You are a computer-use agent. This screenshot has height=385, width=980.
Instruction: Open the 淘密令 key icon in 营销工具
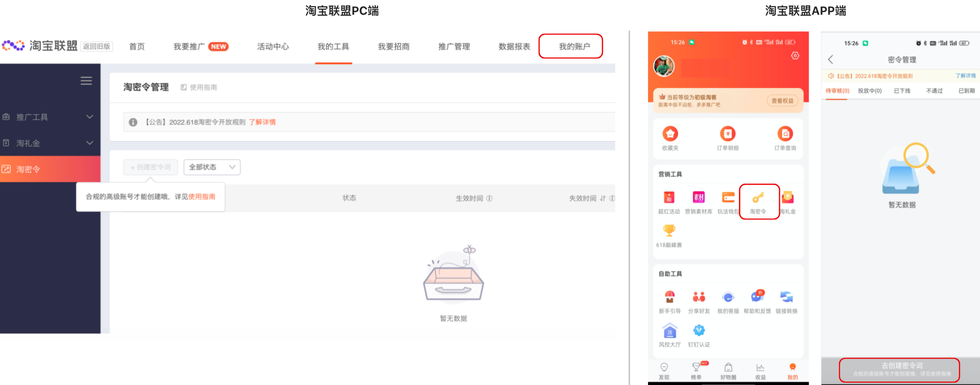[758, 202]
